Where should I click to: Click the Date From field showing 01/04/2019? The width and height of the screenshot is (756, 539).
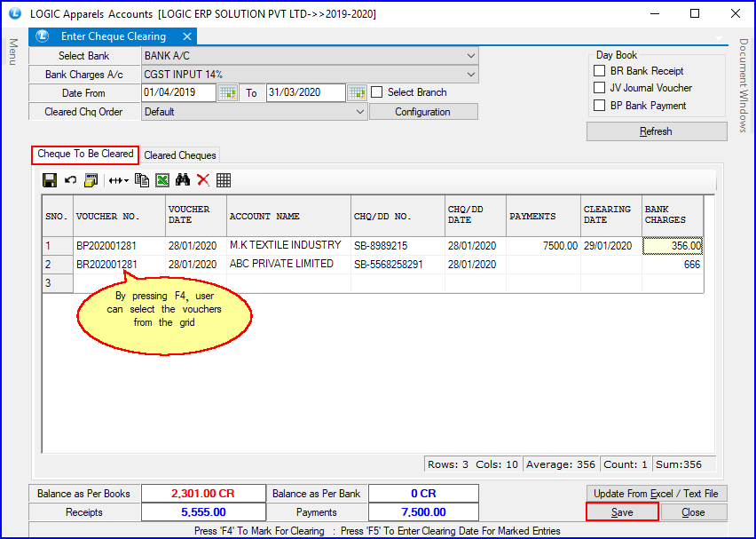point(178,92)
